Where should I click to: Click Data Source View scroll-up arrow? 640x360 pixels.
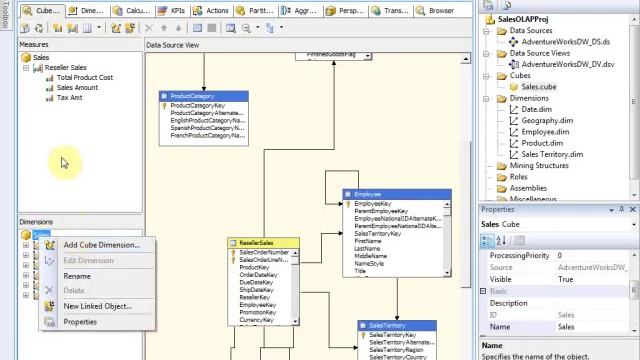point(466,59)
